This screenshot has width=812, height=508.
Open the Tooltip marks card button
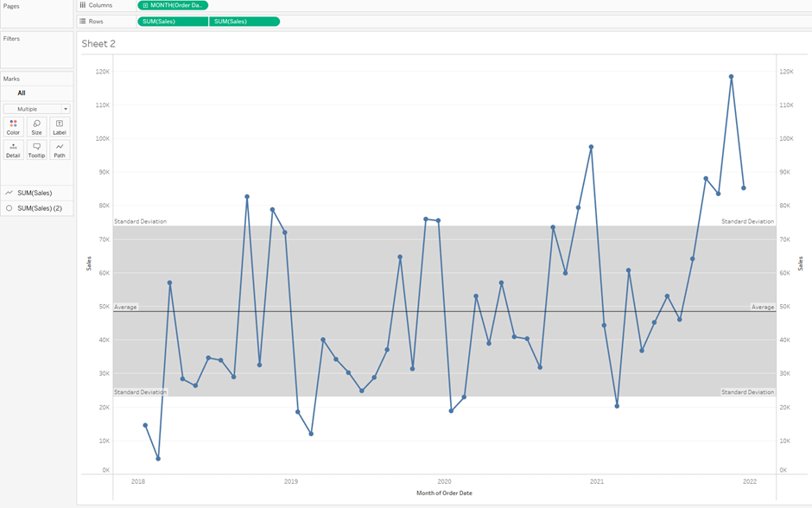[36, 149]
